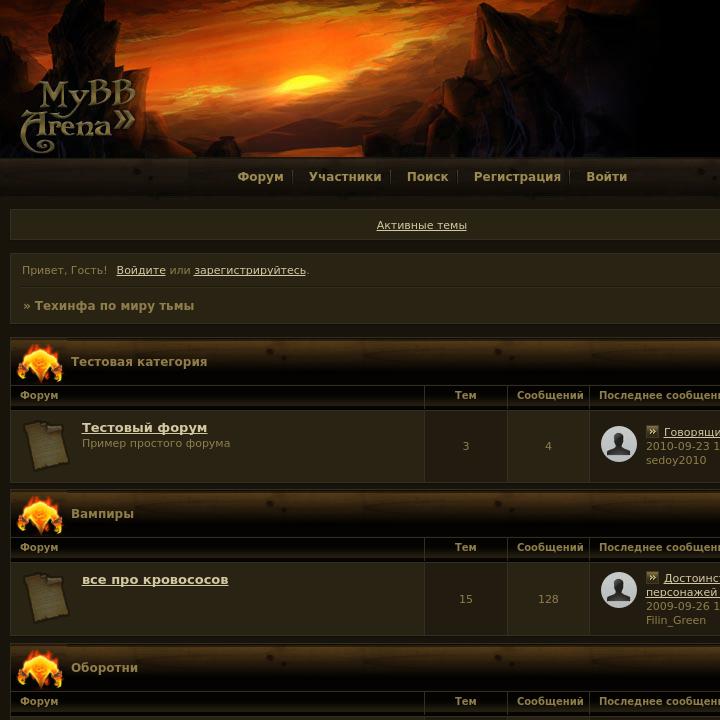Open the Тестовый форум forum link

(x=144, y=428)
